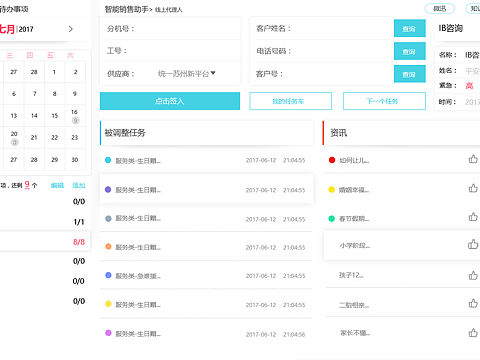Select calendar date 1

54,72
